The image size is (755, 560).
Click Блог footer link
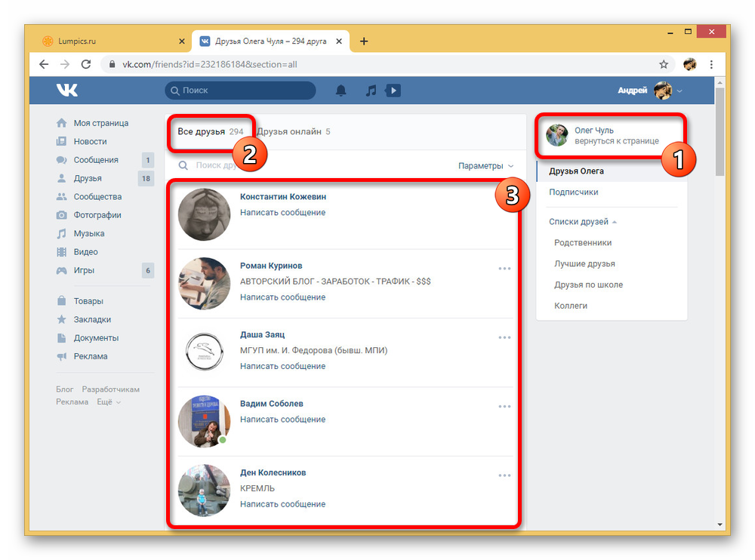(x=64, y=389)
